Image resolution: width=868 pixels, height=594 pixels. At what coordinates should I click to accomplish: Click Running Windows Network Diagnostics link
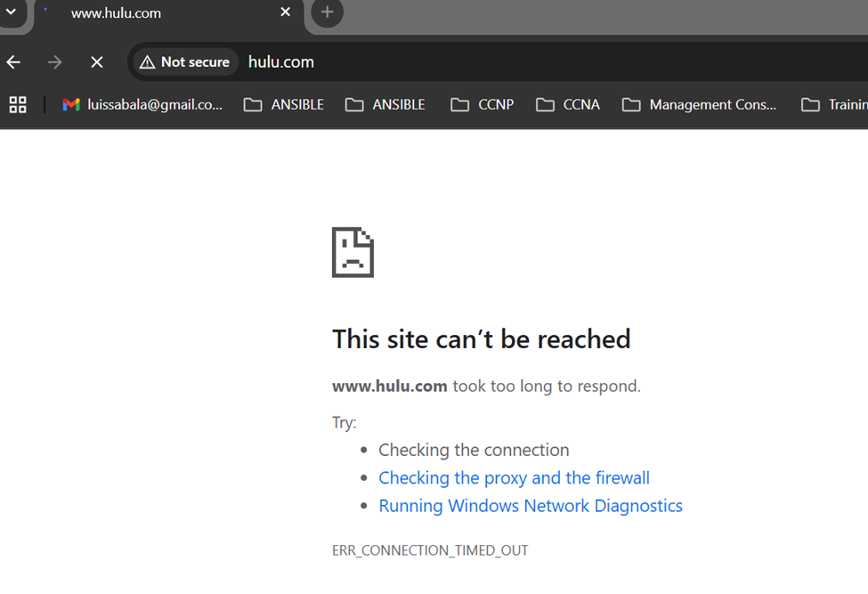tap(531, 506)
